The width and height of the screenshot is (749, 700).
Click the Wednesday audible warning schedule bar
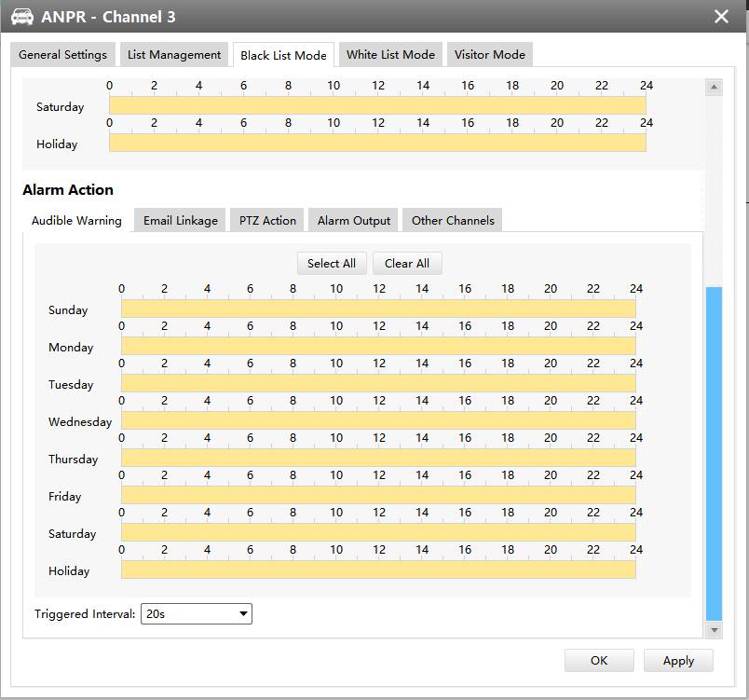tap(378, 420)
